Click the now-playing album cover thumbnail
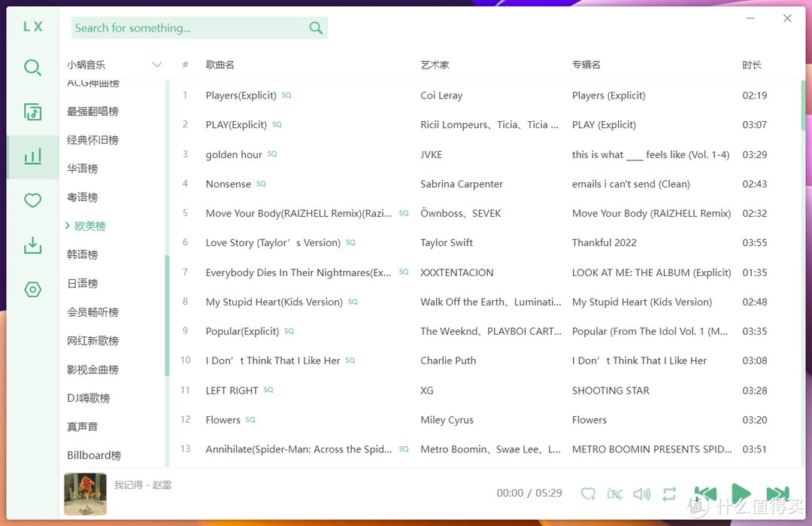The image size is (812, 526). (x=85, y=494)
